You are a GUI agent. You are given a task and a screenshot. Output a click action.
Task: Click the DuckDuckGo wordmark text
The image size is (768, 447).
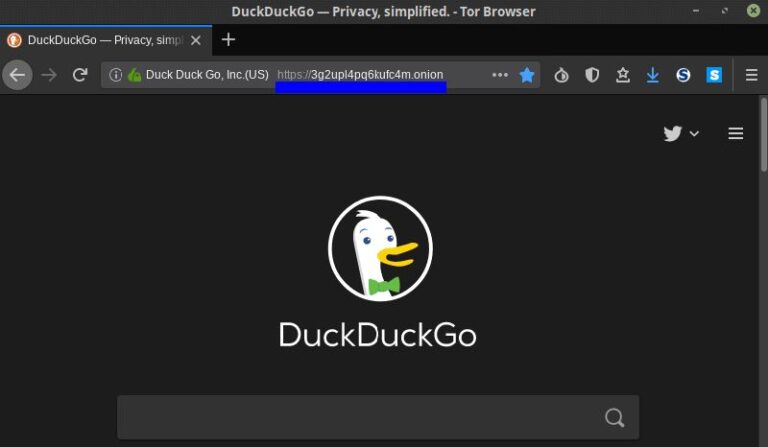(x=378, y=335)
